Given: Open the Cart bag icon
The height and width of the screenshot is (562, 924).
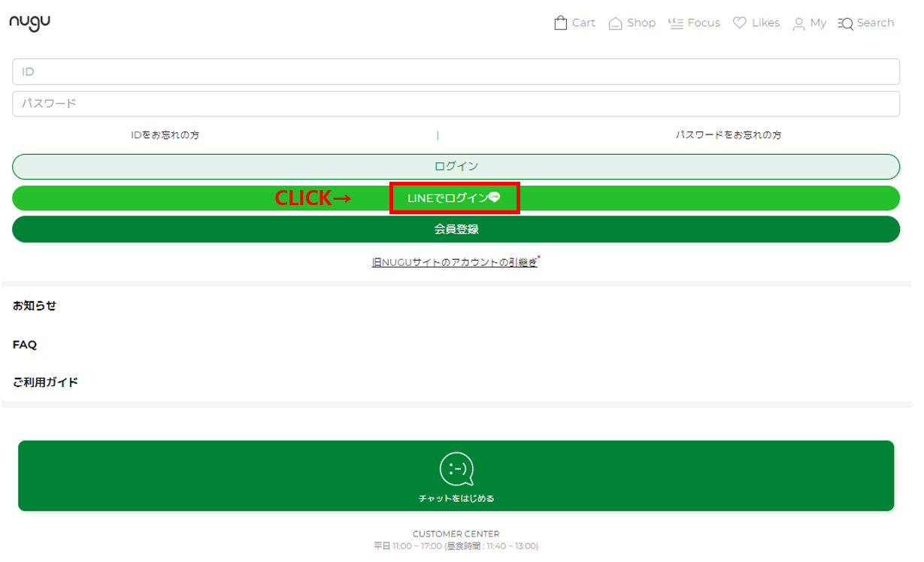Looking at the screenshot, I should (560, 23).
